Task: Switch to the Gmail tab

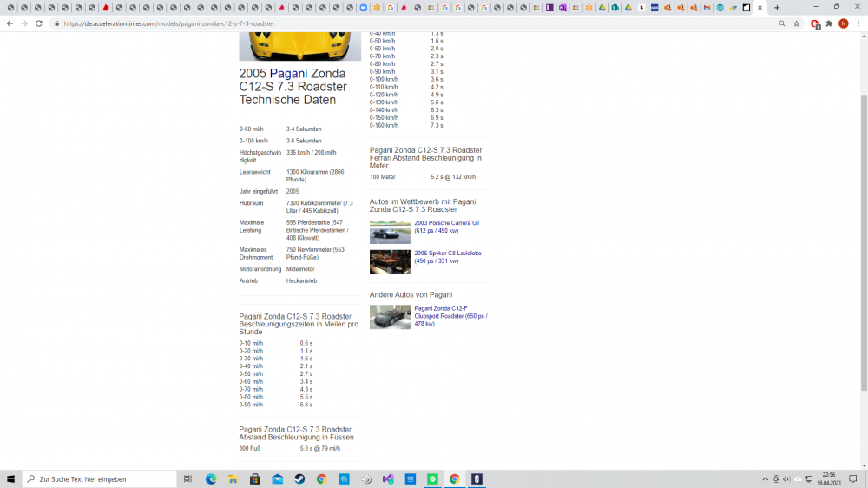Action: point(707,8)
